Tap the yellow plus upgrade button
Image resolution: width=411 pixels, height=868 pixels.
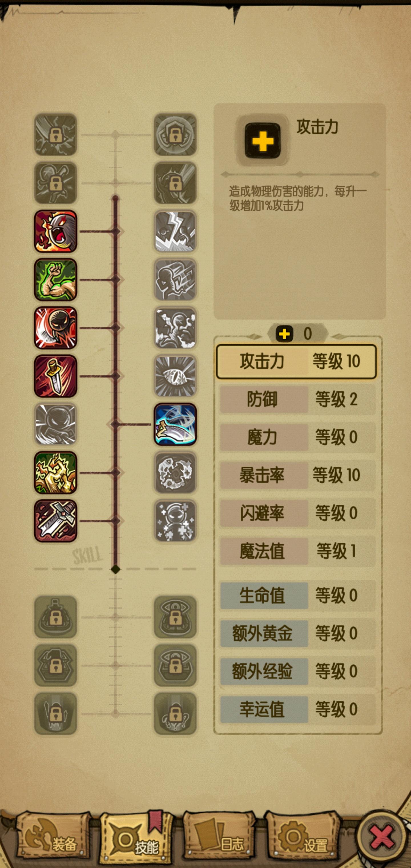262,140
